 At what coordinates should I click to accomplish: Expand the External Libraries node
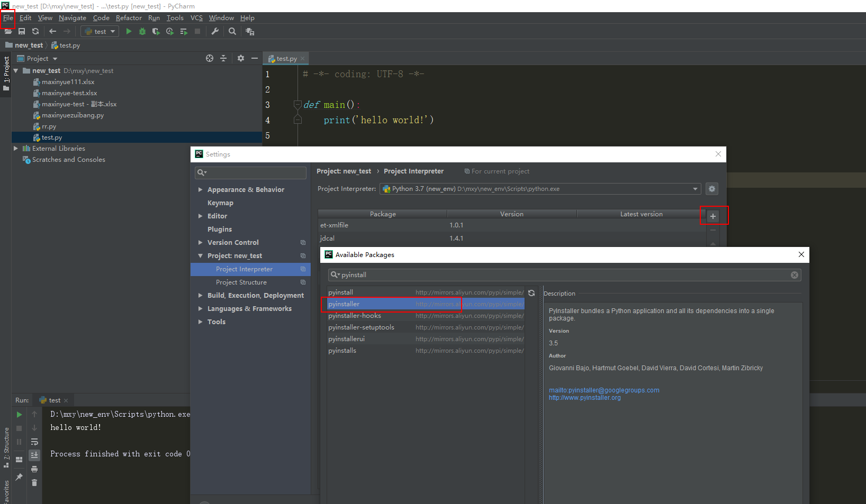click(16, 149)
